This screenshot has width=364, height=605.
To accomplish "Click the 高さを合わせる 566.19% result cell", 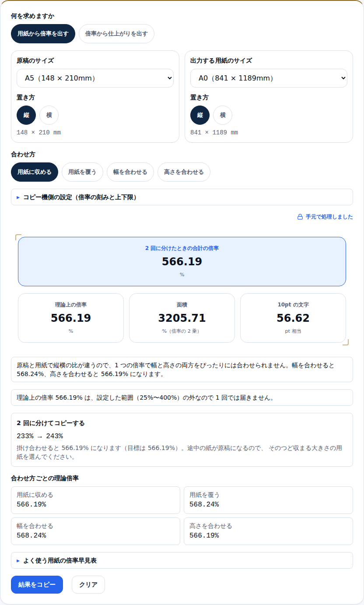I will (268, 531).
